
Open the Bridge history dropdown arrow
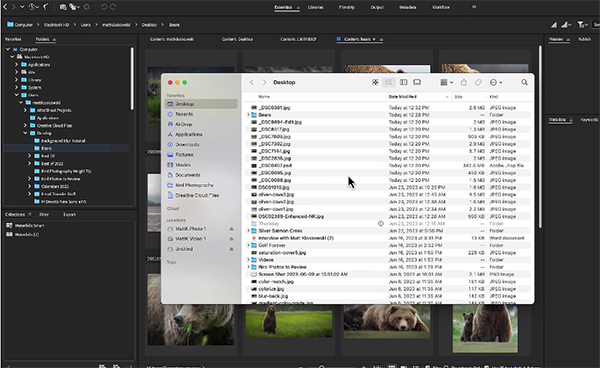pyautogui.click(x=22, y=7)
